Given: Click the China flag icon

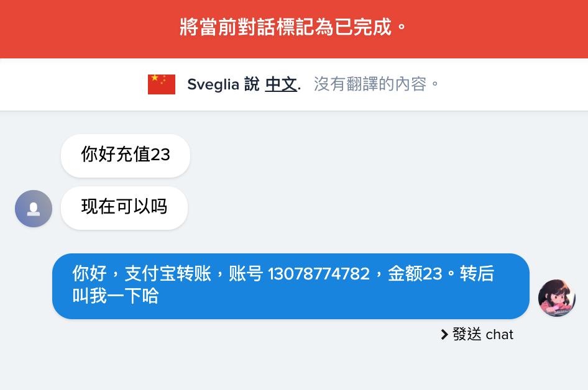Looking at the screenshot, I should pyautogui.click(x=162, y=84).
